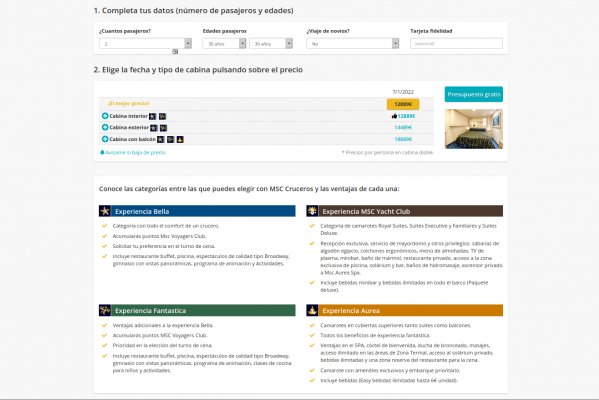This screenshot has height=400, width=599.
Task: Click Aurea icon beside Cabina con balcón
Action: [180, 139]
